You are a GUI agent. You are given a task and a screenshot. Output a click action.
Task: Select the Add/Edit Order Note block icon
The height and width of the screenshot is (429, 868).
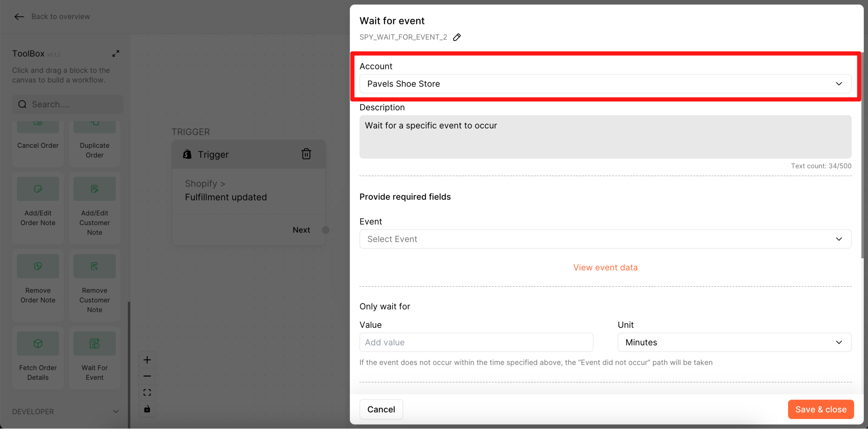(38, 189)
